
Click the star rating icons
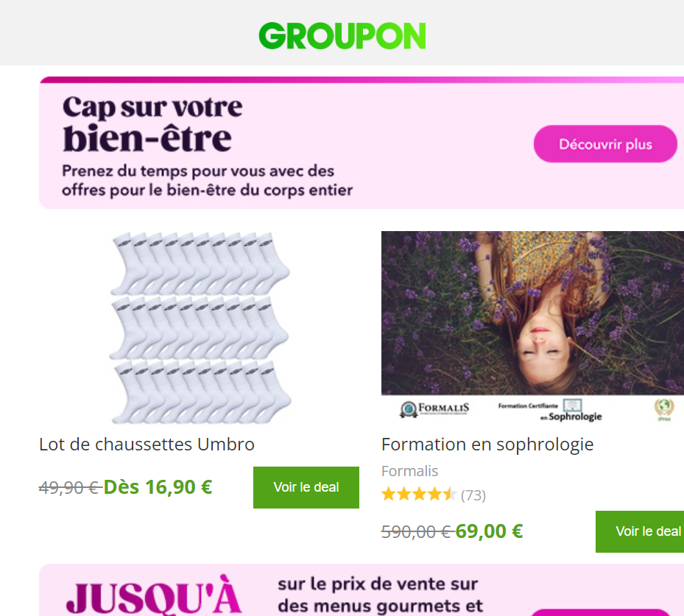click(x=418, y=495)
